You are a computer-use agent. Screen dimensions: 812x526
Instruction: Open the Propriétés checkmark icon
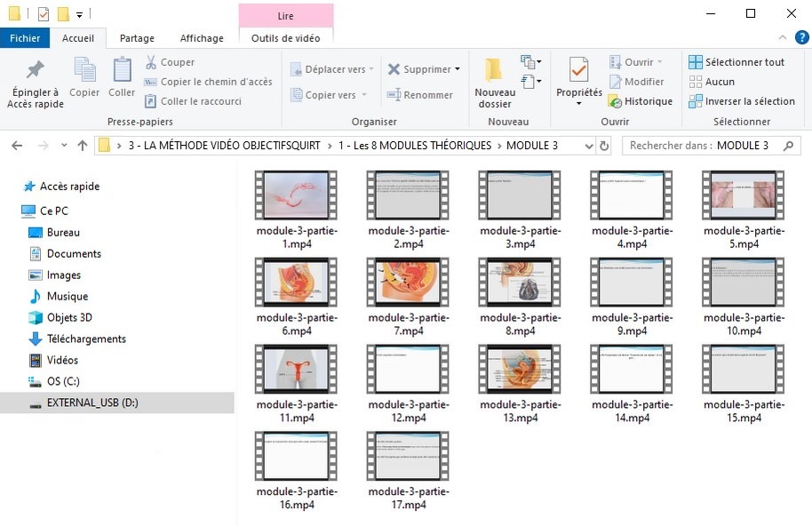578,70
